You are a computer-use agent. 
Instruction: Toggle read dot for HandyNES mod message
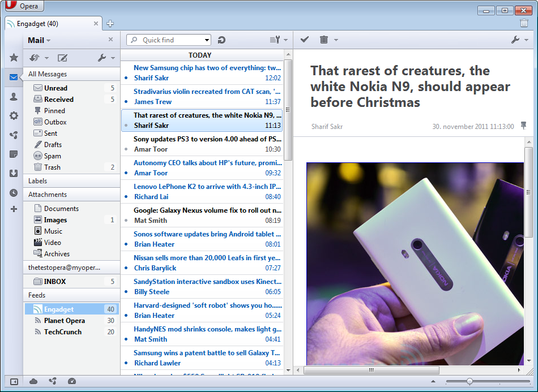click(x=126, y=339)
